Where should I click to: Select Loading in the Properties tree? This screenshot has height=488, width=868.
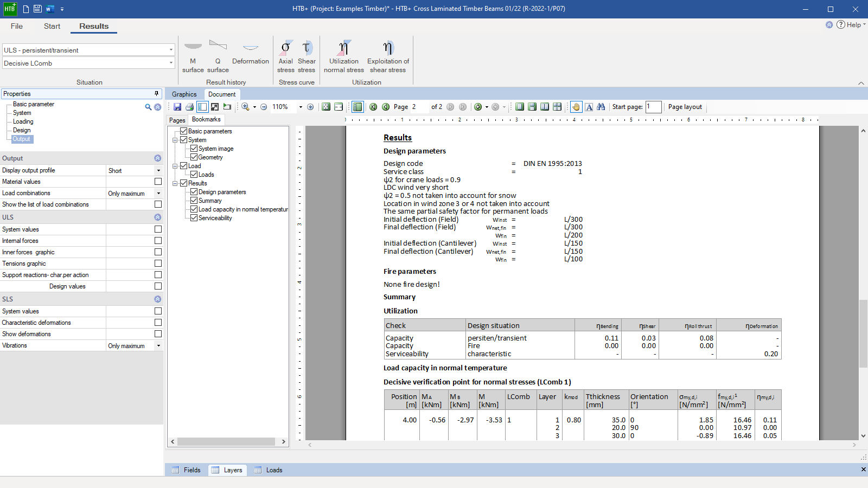coord(23,121)
